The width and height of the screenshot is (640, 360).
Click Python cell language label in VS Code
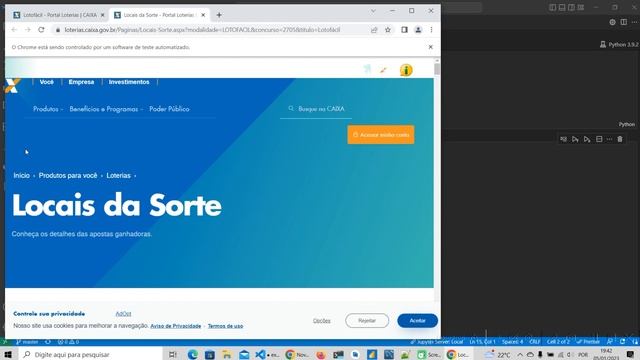tap(627, 124)
